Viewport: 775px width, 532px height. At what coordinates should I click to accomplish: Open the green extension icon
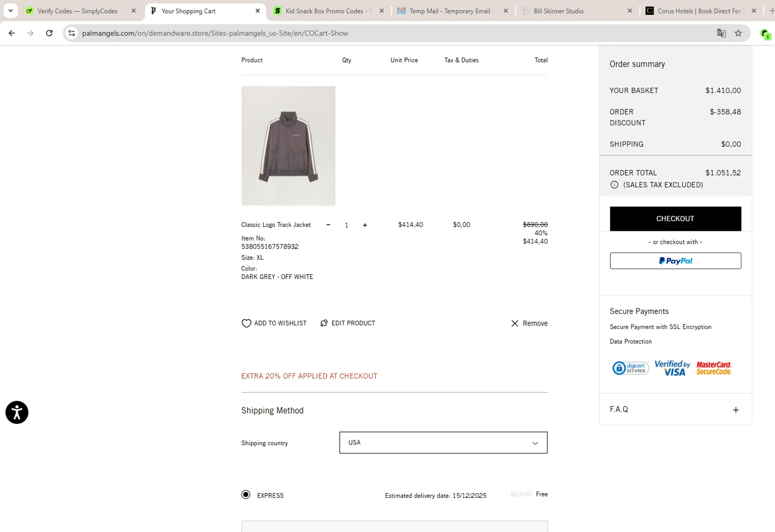pos(765,34)
